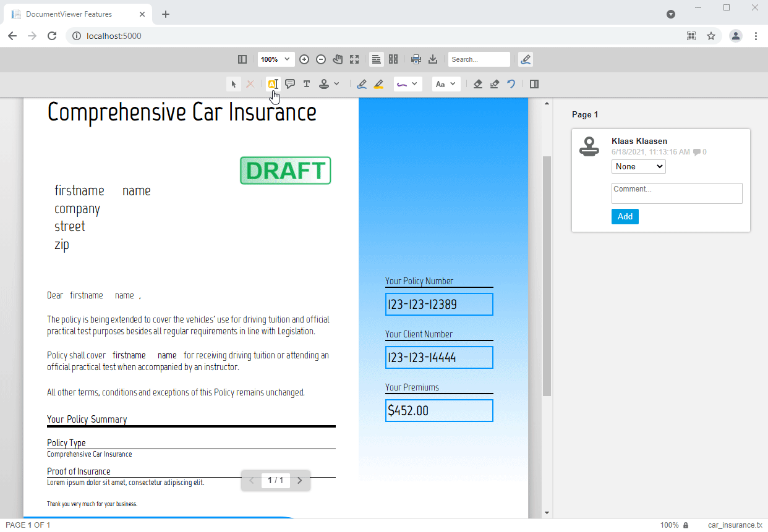
Task: Click the scrollbar down arrow
Action: 547,513
